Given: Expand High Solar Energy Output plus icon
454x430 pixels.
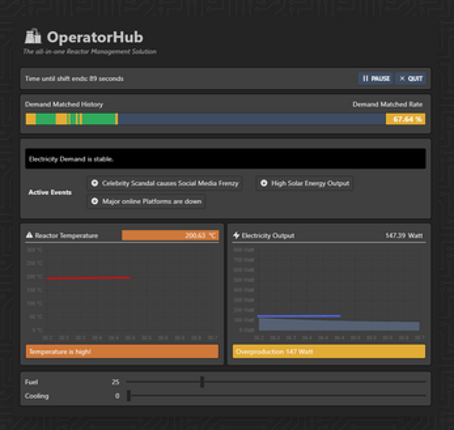Looking at the screenshot, I should (x=264, y=183).
